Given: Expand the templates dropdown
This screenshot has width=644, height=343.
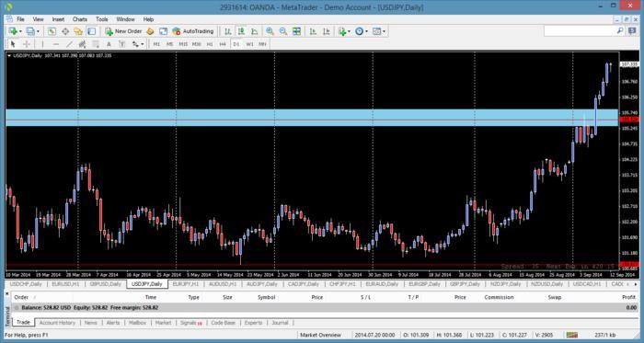Looking at the screenshot, I should (x=385, y=31).
